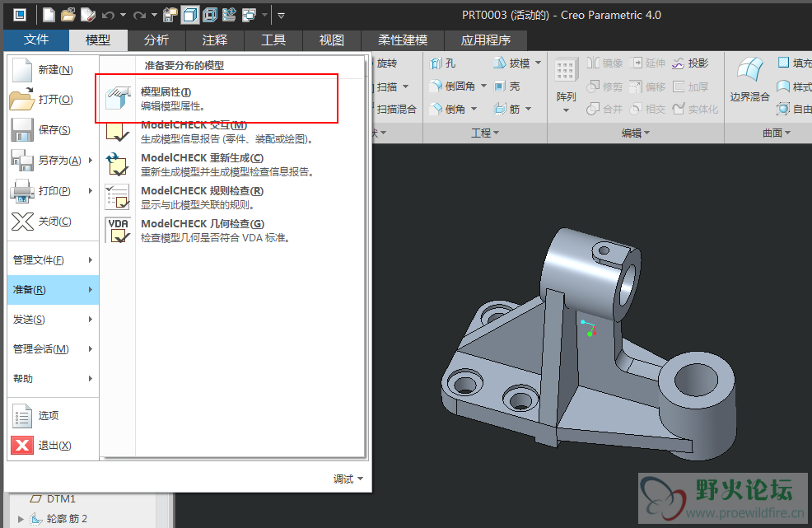
Task: Open the 文件 menu tab
Action: coord(36,40)
